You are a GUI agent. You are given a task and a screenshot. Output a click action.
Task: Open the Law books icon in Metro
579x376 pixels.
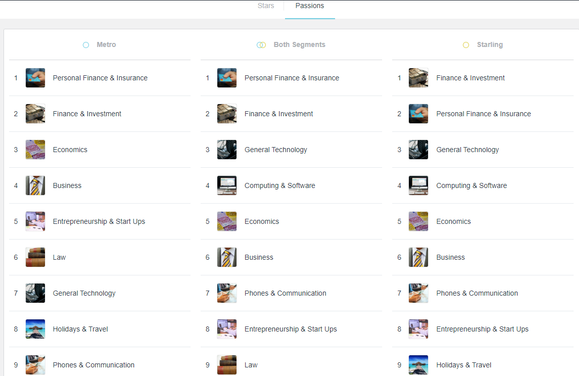click(x=35, y=257)
